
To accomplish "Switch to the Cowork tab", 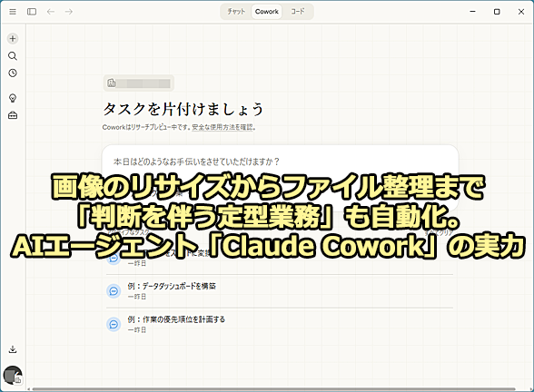I will [267, 12].
